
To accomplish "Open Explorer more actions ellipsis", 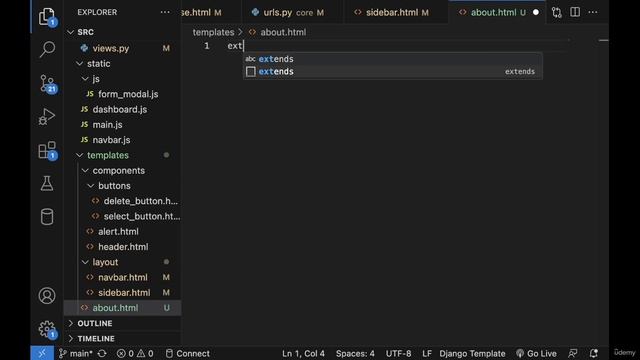I will coord(165,12).
